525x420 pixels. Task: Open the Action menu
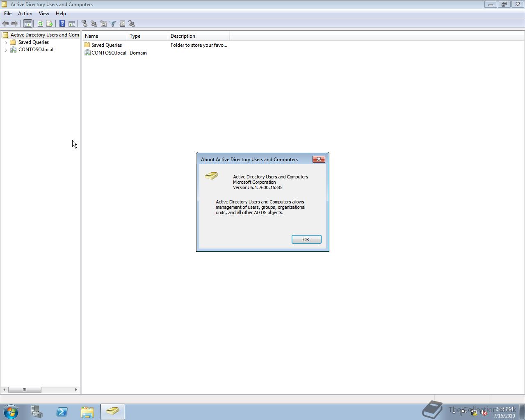tap(25, 14)
